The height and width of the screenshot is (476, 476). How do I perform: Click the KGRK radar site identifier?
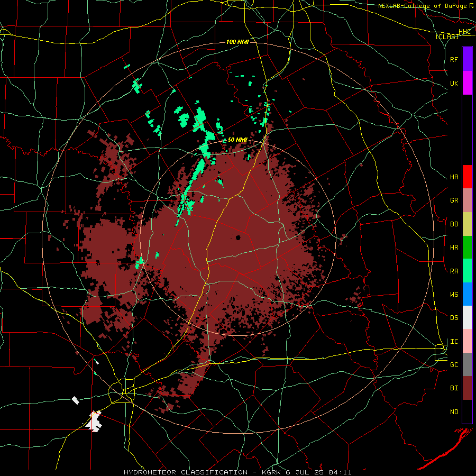[x=270, y=472]
